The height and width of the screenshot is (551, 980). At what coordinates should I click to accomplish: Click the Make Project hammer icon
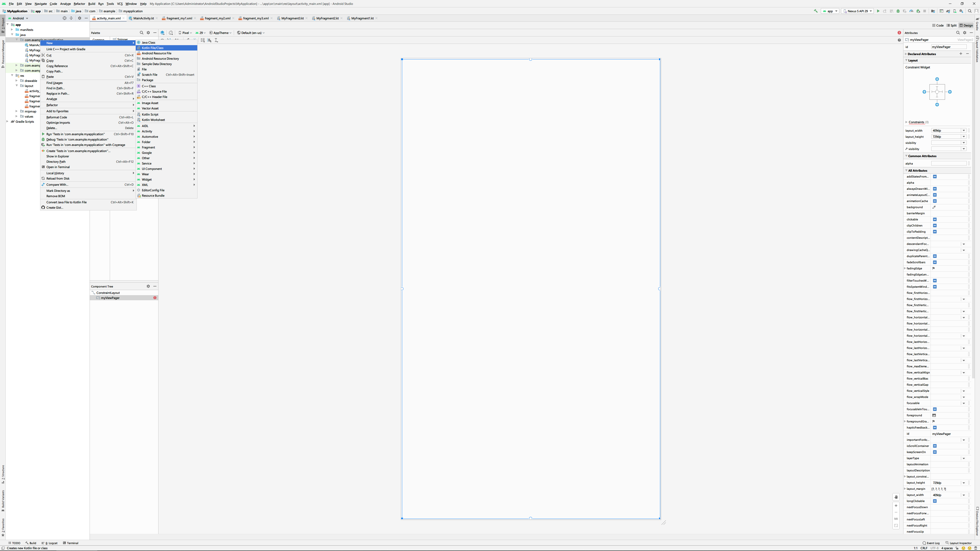click(816, 11)
